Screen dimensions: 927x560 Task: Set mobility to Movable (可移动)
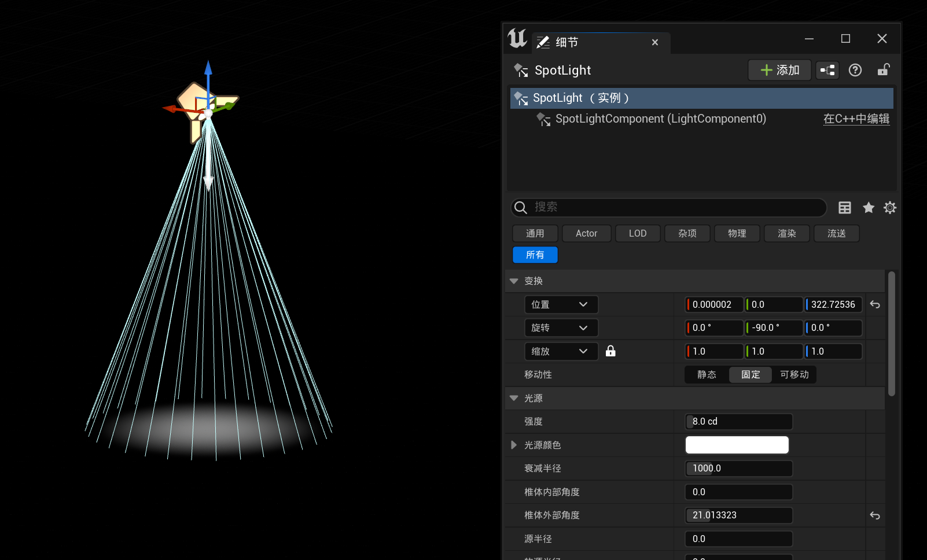click(794, 375)
